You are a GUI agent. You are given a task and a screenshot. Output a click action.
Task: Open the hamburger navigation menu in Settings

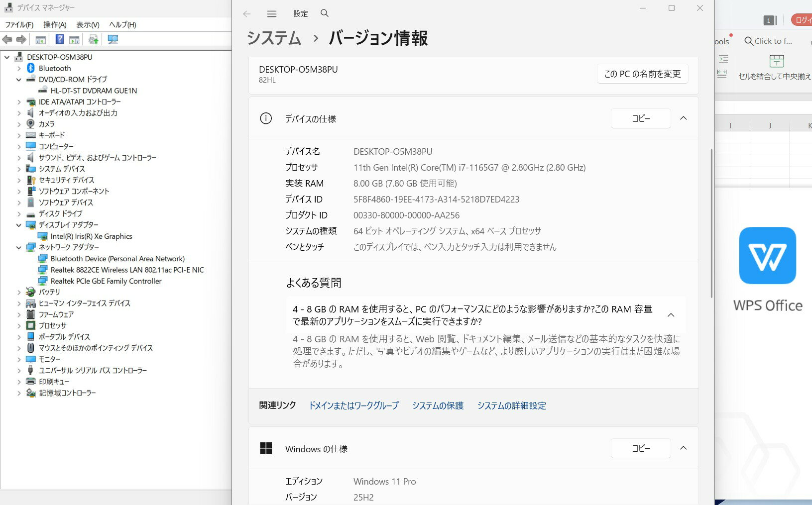272,14
